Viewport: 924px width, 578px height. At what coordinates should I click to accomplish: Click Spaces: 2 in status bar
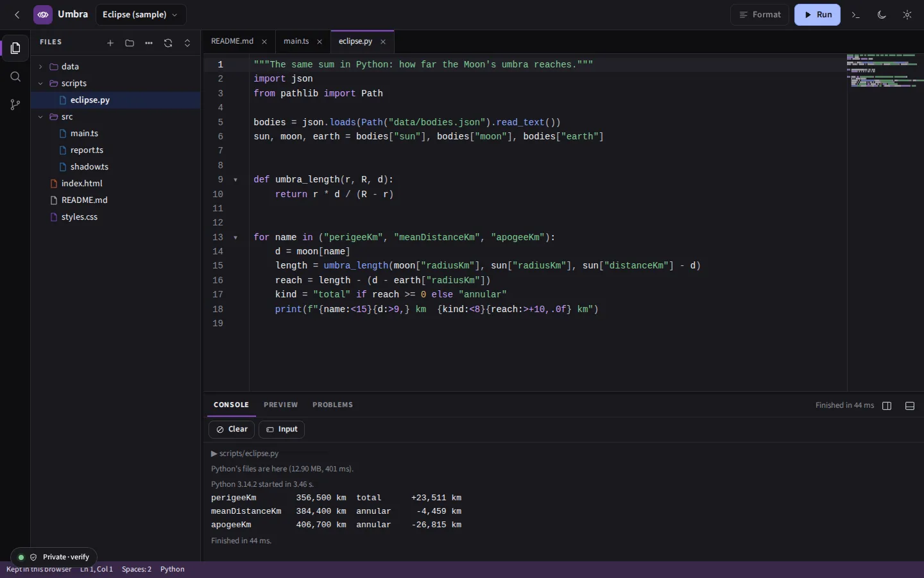pyautogui.click(x=137, y=570)
